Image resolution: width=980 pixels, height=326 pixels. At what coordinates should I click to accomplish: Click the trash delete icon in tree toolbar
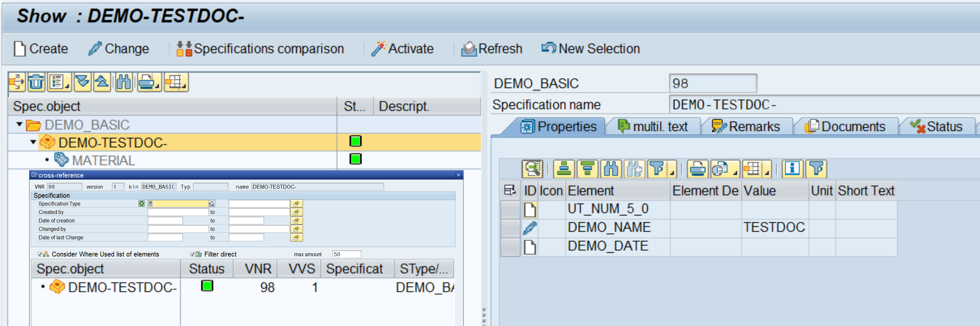coord(36,82)
